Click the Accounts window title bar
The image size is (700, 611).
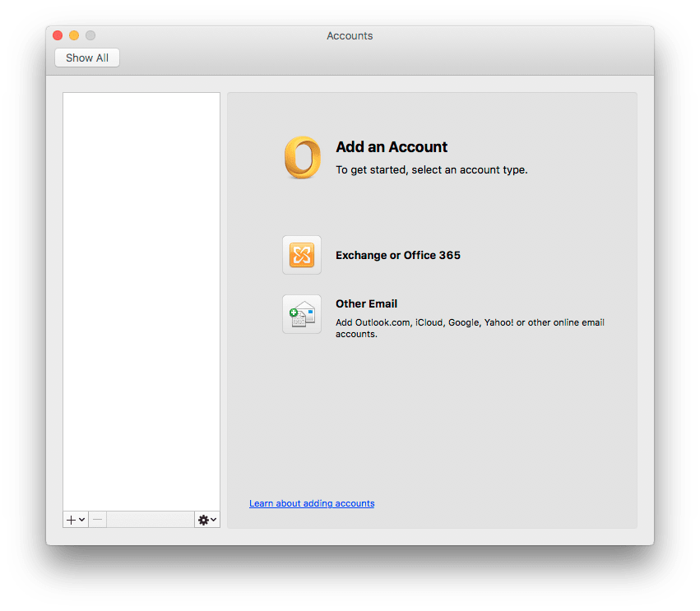point(350,35)
